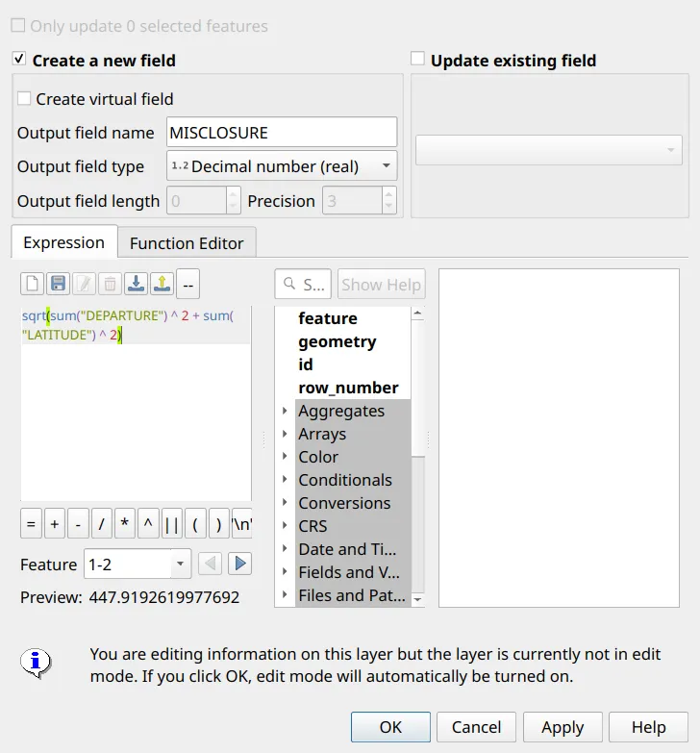
Task: Insert the newline '\n' operator
Action: click(x=241, y=523)
